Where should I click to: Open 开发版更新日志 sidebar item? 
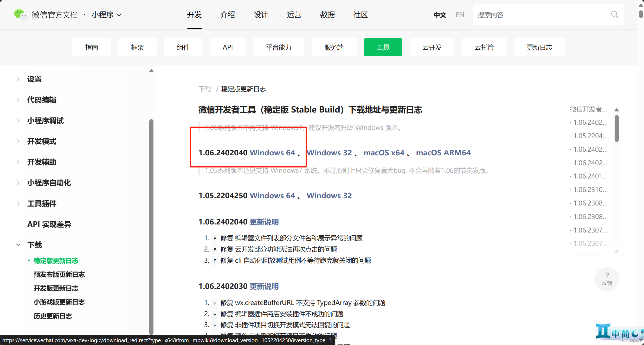(x=56, y=288)
